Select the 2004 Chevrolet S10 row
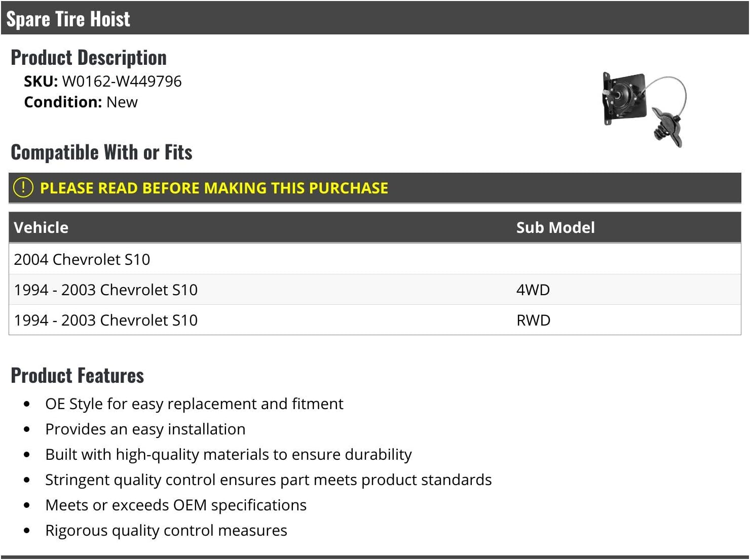This screenshot has height=560, width=750. click(x=82, y=259)
